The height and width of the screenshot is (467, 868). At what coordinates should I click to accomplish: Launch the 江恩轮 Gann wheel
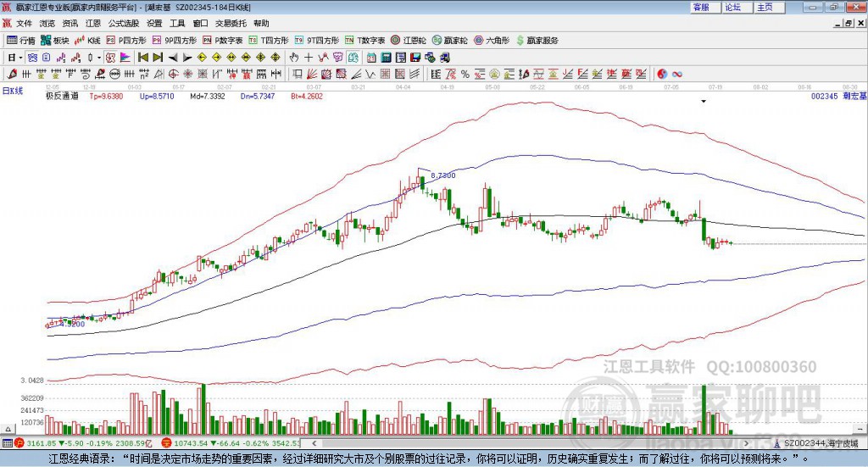pos(409,41)
